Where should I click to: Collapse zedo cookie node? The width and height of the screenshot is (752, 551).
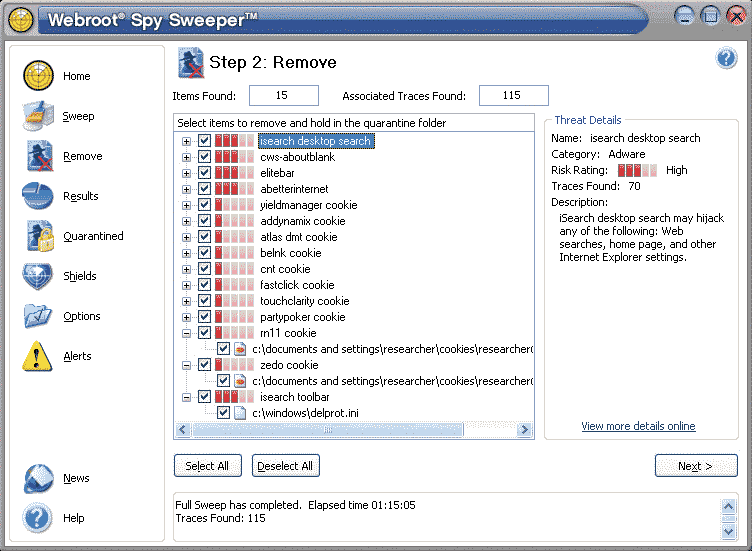187,365
